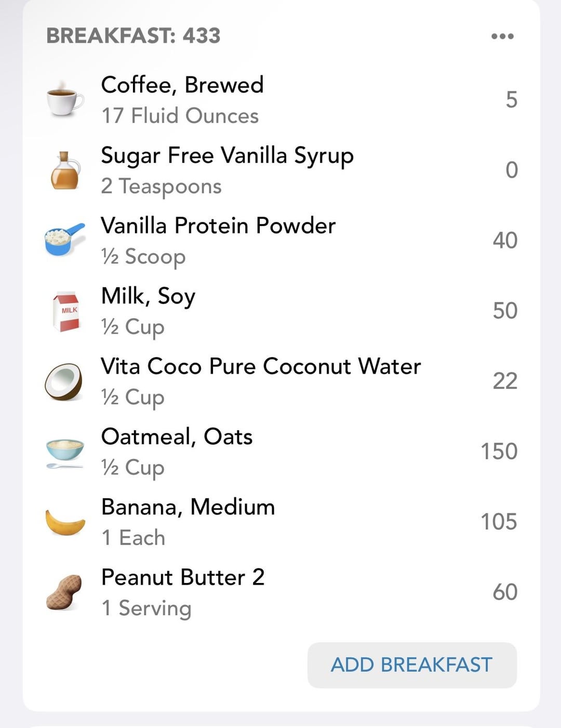Tap the protein powder scoop icon
Image resolution: width=561 pixels, height=728 pixels.
(x=64, y=240)
